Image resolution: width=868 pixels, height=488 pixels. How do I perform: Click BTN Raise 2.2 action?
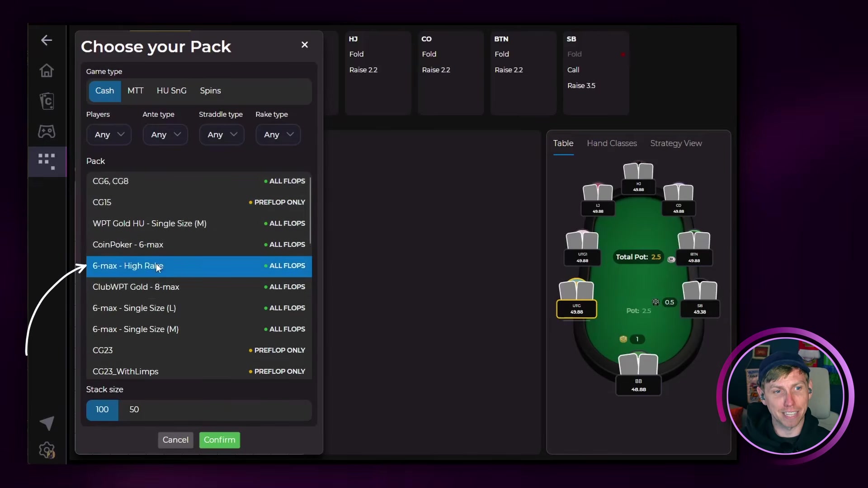[509, 70]
